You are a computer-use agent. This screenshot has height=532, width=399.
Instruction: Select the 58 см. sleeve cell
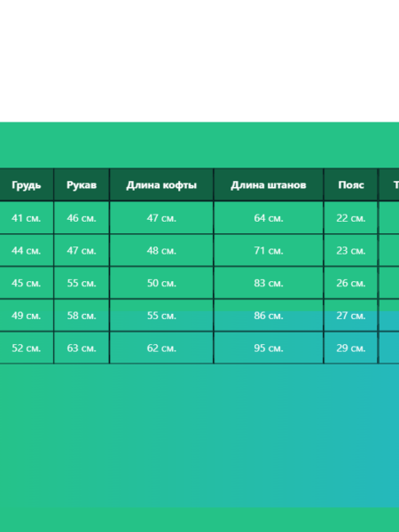coord(82,316)
